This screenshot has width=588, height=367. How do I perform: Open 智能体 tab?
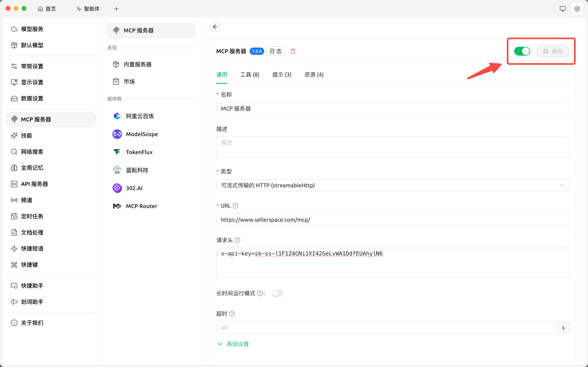pos(88,9)
